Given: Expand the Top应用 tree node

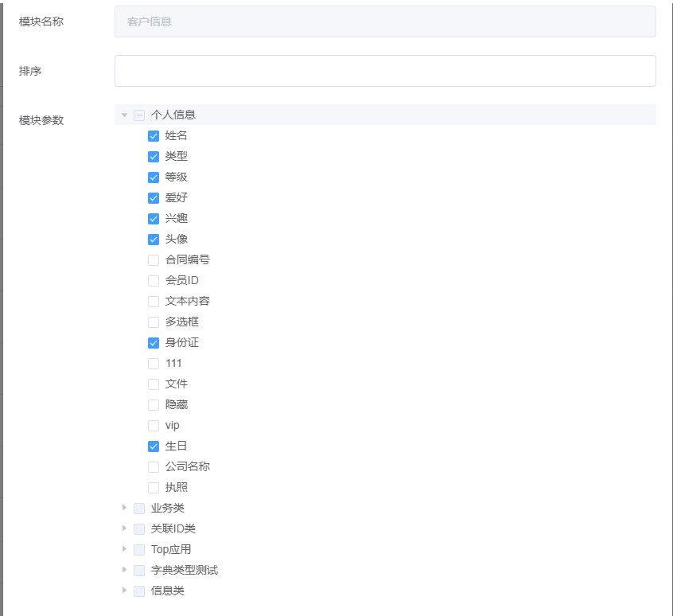Looking at the screenshot, I should [x=124, y=549].
